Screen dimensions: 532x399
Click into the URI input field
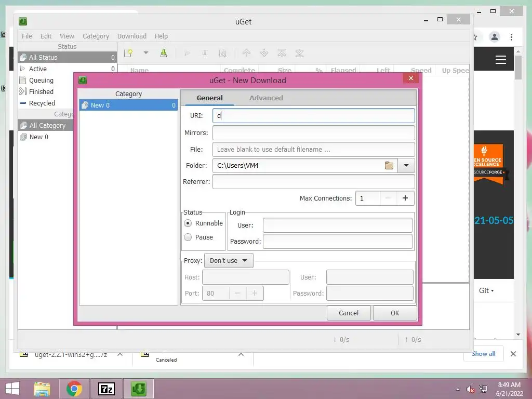pos(313,116)
